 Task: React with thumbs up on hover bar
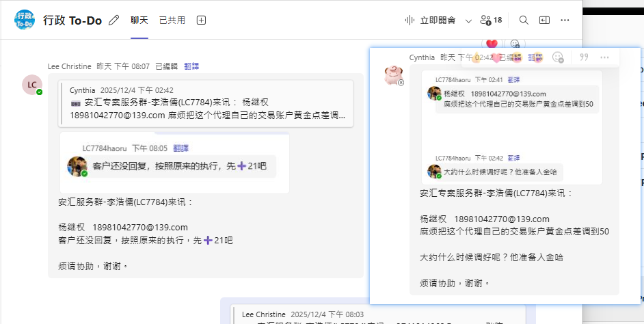tap(477, 57)
